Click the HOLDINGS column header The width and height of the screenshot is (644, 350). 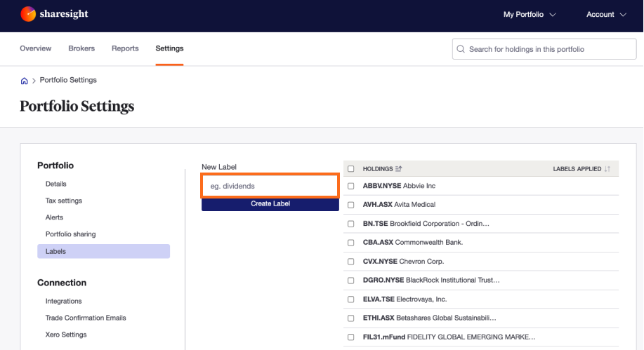click(x=378, y=168)
